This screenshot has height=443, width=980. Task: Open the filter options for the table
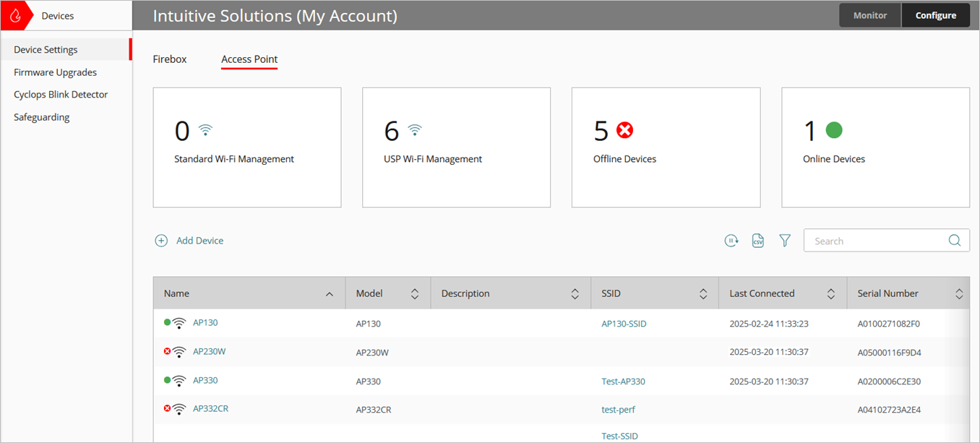click(x=785, y=240)
